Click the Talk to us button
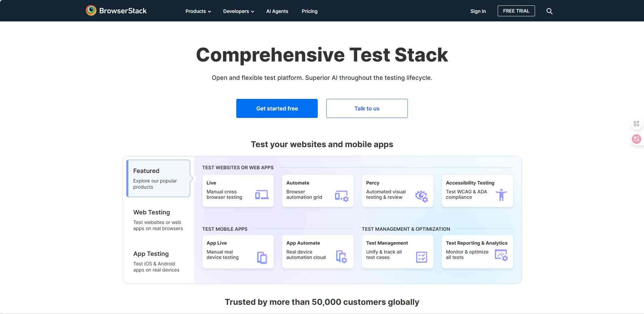 coord(367,108)
